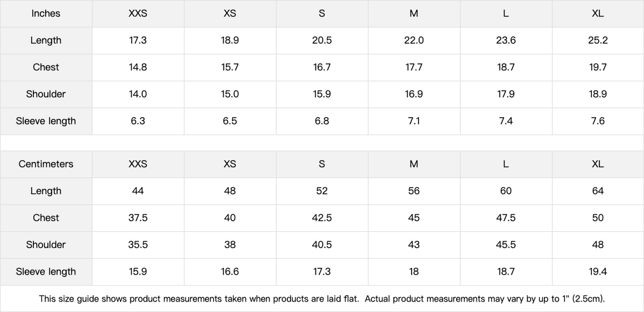Click the Length row label in Inches table

tap(46, 40)
